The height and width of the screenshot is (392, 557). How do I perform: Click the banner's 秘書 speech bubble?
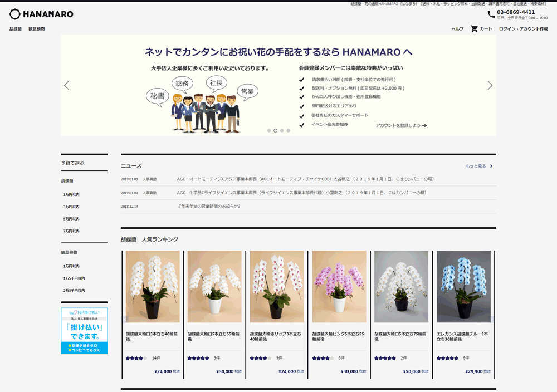click(x=158, y=96)
